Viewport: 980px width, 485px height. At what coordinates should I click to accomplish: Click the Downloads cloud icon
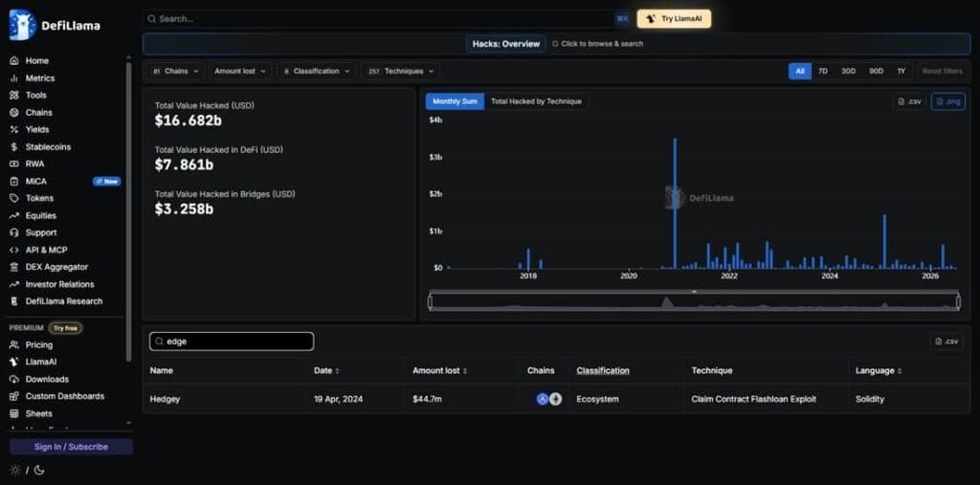(x=13, y=380)
